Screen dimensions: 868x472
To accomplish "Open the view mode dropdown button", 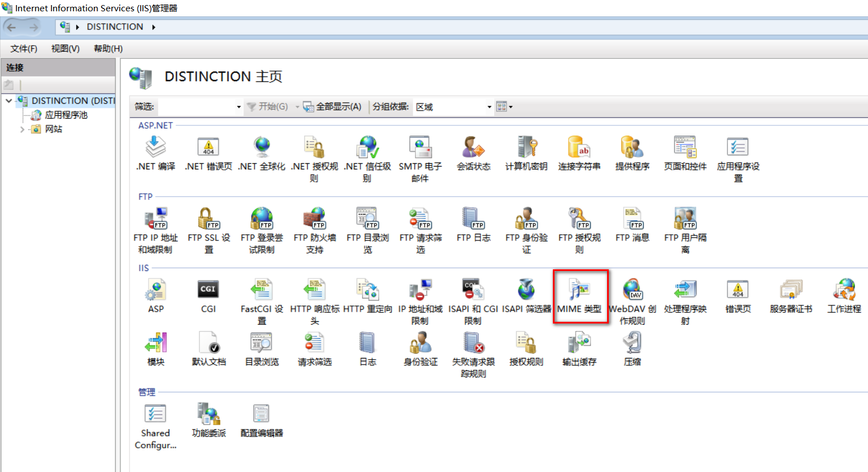I will pyautogui.click(x=504, y=107).
